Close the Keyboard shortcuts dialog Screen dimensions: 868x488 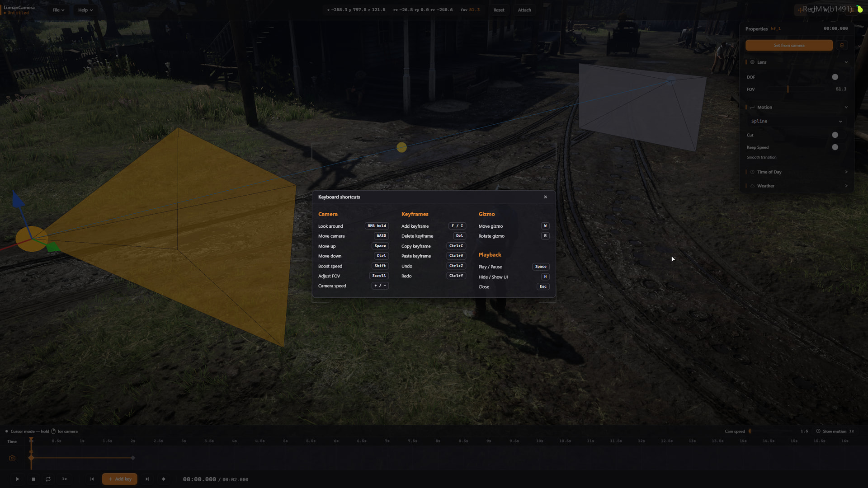[546, 197]
